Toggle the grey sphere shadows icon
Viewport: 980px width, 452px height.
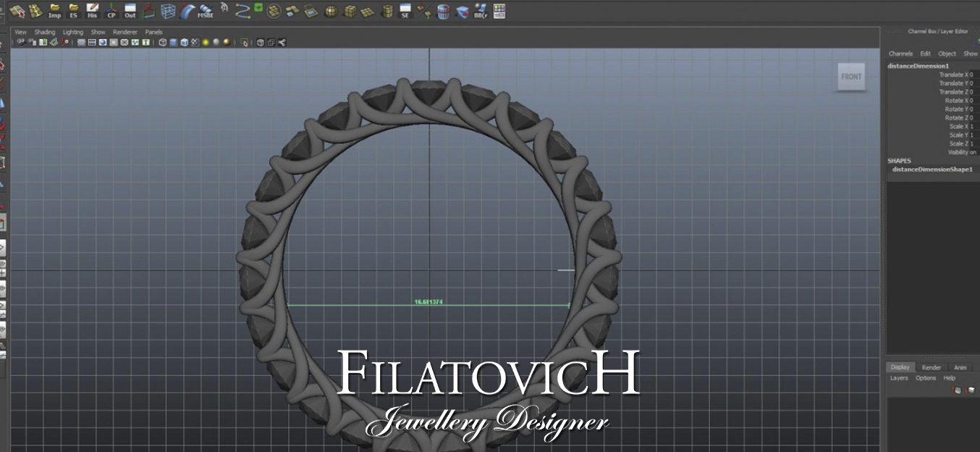click(216, 42)
